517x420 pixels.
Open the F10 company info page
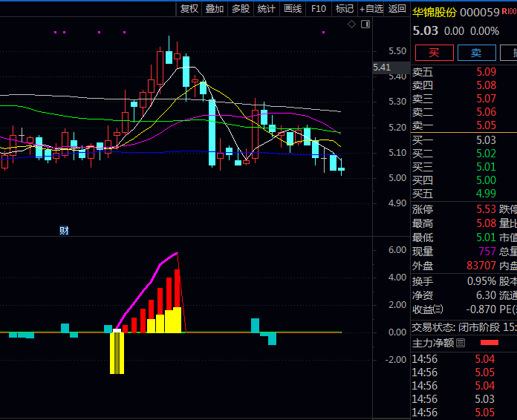click(x=319, y=9)
